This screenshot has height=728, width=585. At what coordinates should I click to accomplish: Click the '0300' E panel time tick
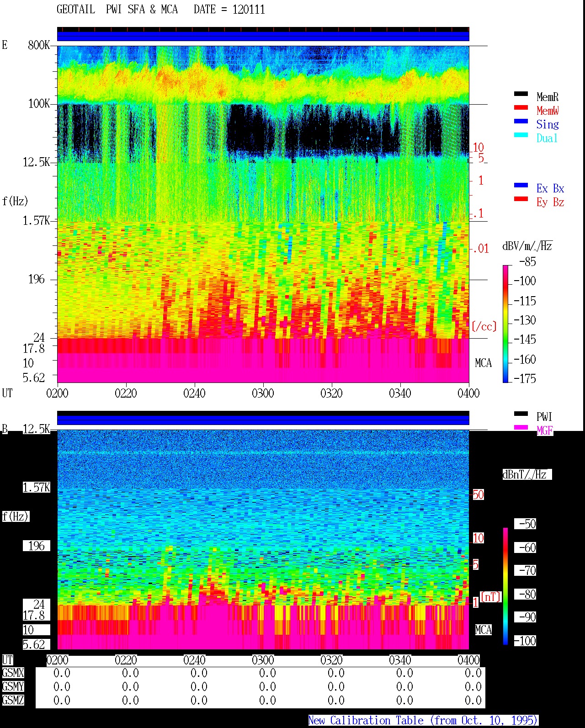[263, 393]
